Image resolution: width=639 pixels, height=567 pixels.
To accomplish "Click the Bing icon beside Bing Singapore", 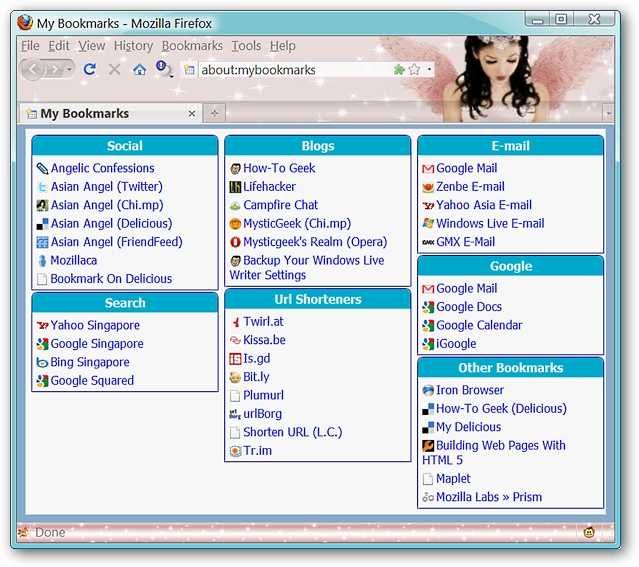I will [x=42, y=362].
